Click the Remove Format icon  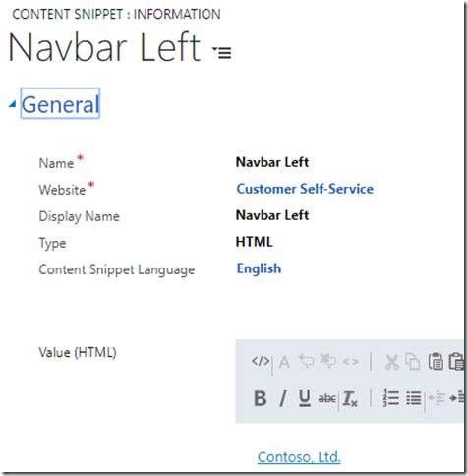tap(350, 398)
